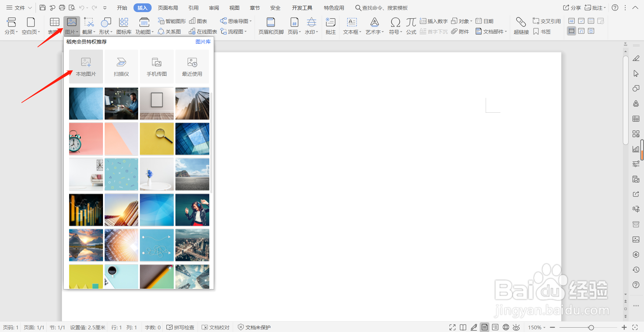Open the 页码 dropdown

(294, 26)
